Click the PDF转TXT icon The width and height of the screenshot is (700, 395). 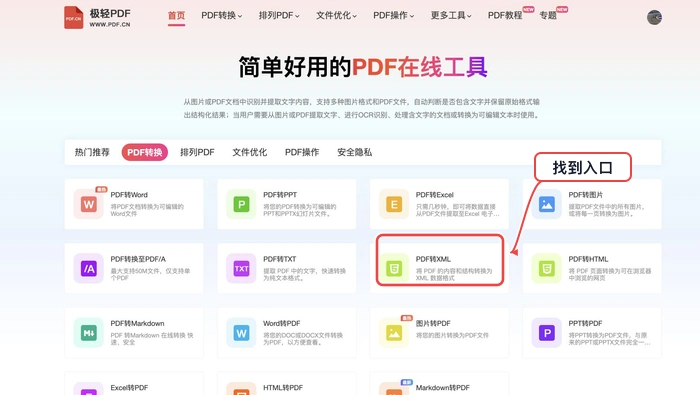pos(241,268)
